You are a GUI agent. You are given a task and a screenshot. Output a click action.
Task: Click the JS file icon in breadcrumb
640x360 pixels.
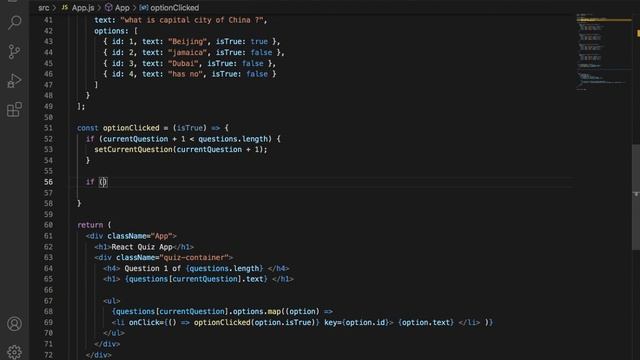[x=64, y=7]
